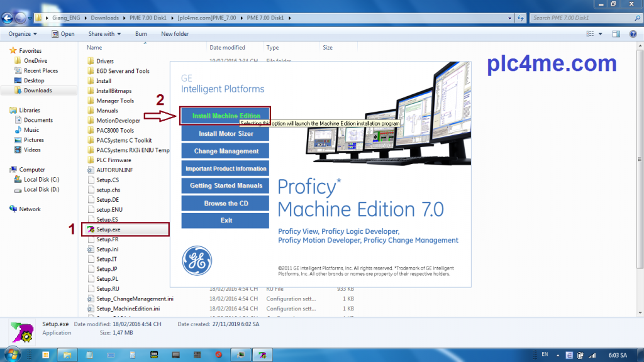Select the Drivers folder icon
The image size is (644, 362).
coord(91,61)
